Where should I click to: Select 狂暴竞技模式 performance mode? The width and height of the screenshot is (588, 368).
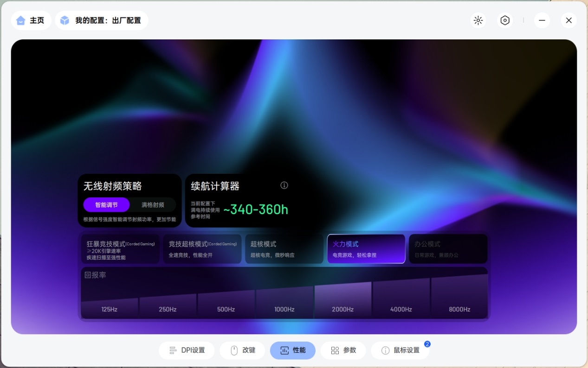point(120,249)
